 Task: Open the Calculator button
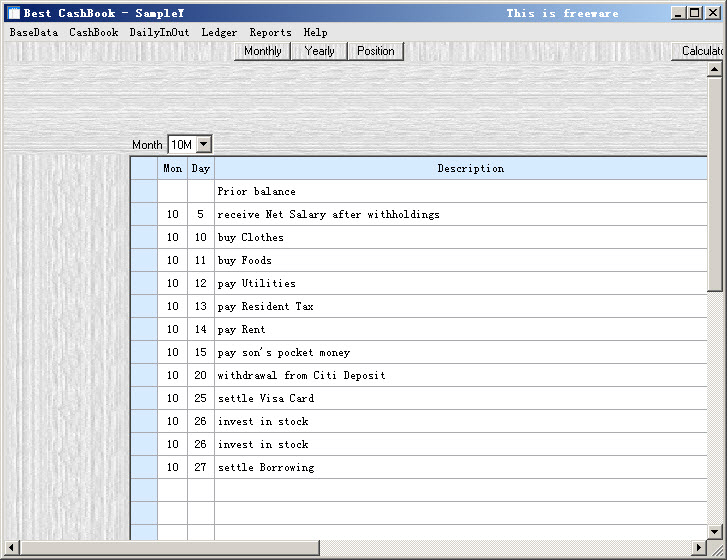tap(699, 51)
